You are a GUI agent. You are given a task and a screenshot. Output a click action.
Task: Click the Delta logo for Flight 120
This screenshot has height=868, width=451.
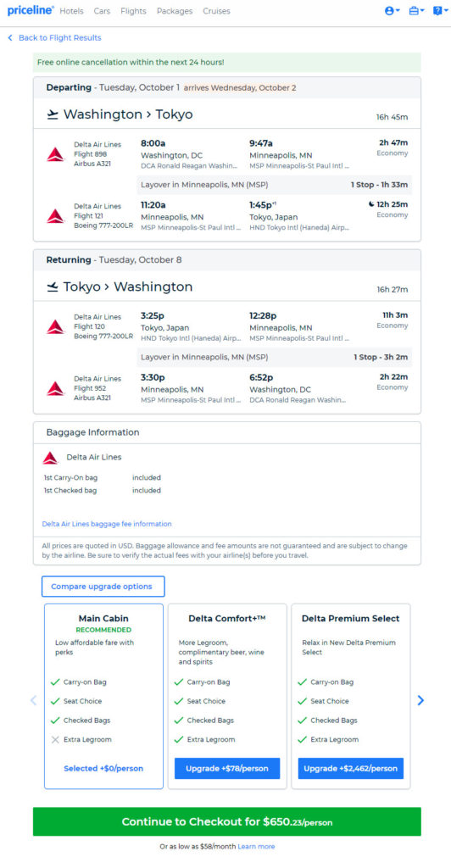pyautogui.click(x=56, y=326)
